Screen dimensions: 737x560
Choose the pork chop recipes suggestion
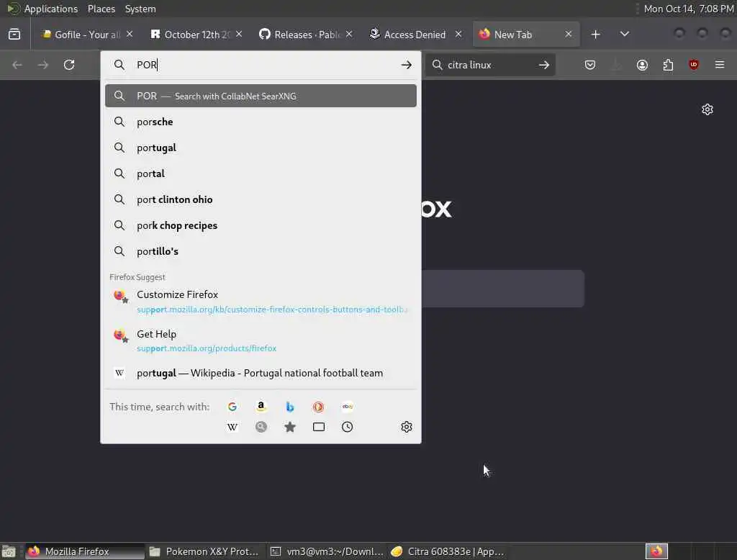point(261,225)
